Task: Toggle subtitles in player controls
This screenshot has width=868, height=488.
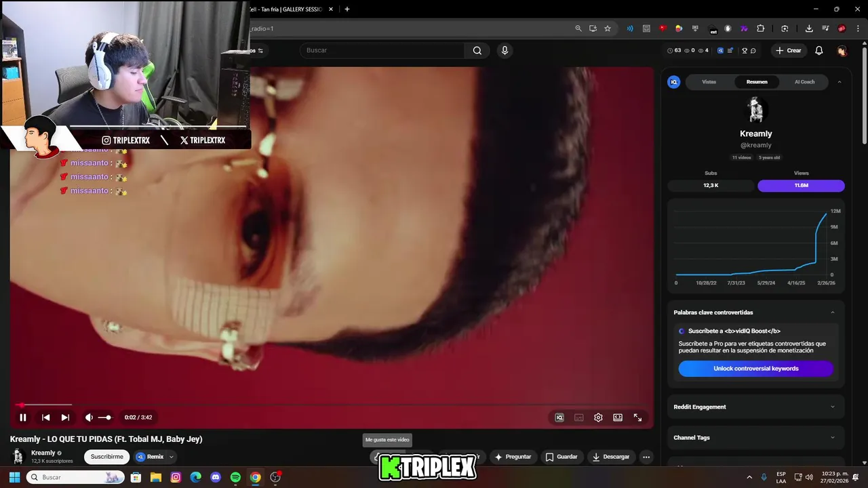Action: 579,418
